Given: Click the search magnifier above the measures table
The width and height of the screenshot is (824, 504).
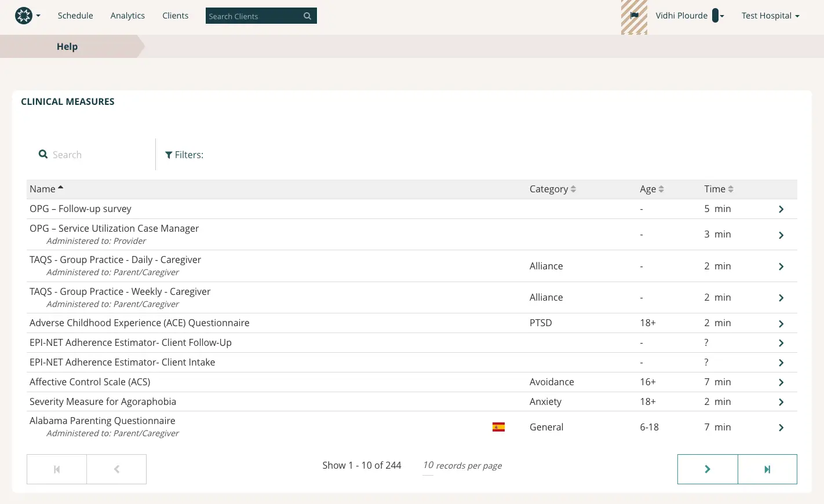Looking at the screenshot, I should 43,154.
